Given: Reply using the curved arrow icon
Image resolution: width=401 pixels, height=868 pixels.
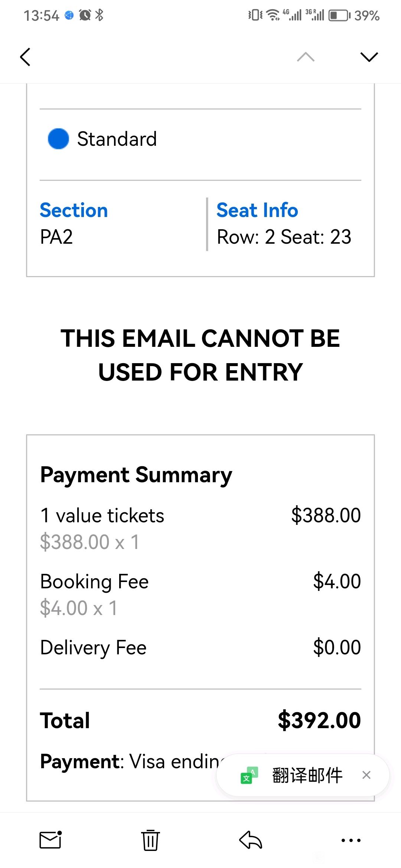Looking at the screenshot, I should point(251,840).
